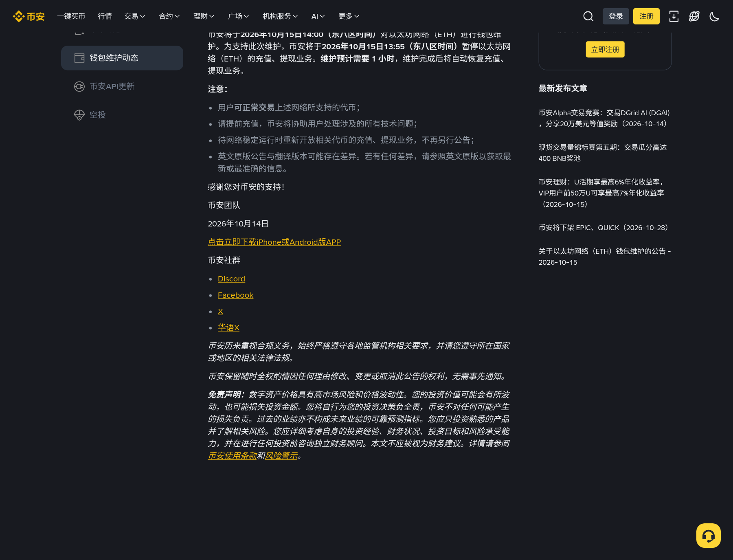Open article 币安理财 U活期享最高6%年化收益率
Viewport: 733px width, 560px height.
coord(601,193)
